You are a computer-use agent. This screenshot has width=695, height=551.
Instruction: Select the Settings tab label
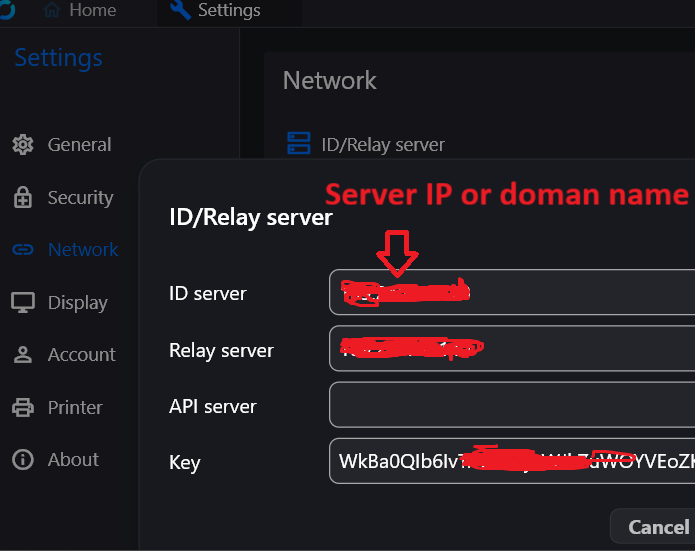coord(229,11)
